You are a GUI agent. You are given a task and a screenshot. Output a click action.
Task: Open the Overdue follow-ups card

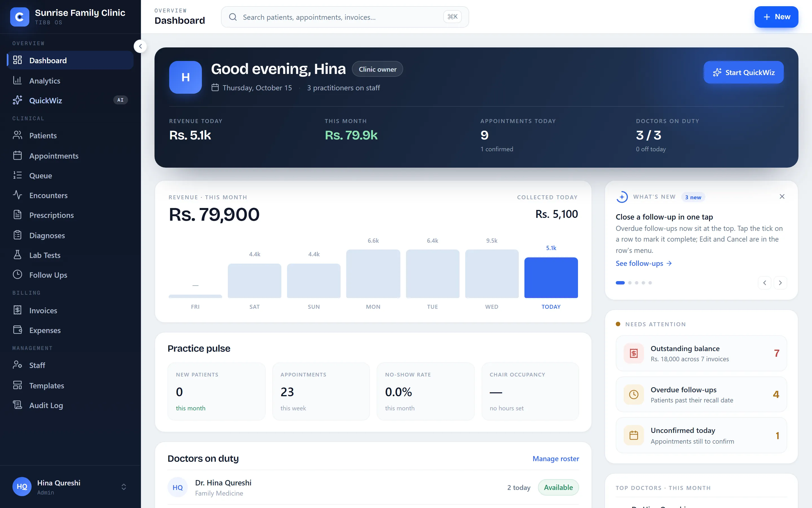pos(701,395)
